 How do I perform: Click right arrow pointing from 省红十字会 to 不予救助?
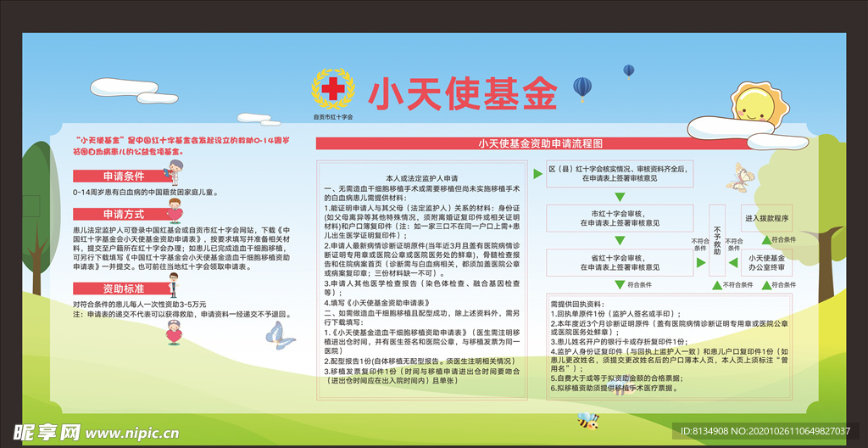pos(701,263)
